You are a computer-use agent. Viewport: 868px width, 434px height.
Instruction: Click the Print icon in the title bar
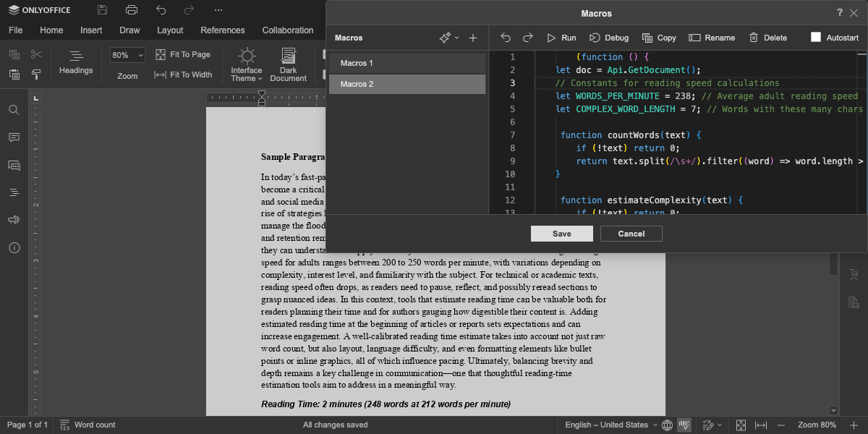point(132,10)
